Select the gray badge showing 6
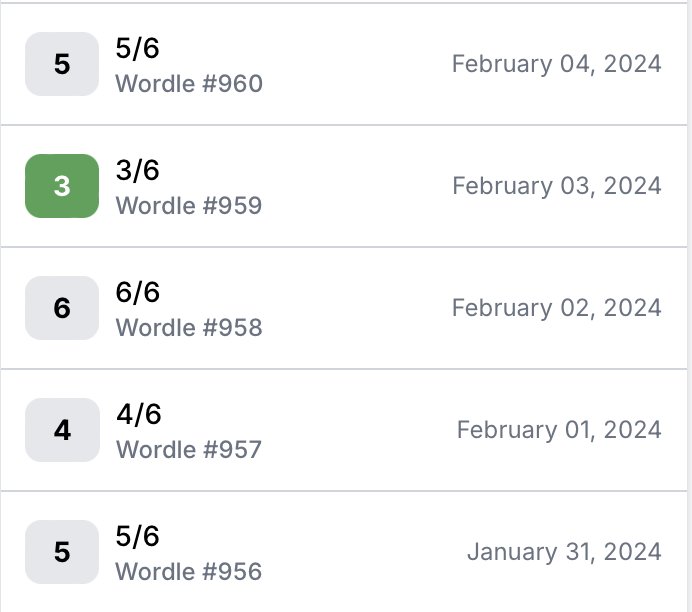Viewport: 692px width, 612px height. pyautogui.click(x=62, y=308)
